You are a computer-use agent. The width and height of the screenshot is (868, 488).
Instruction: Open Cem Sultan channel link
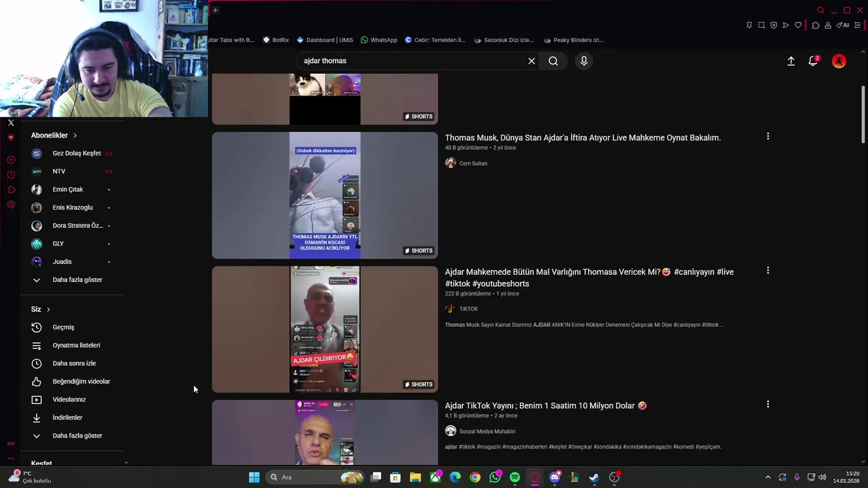pos(473,163)
